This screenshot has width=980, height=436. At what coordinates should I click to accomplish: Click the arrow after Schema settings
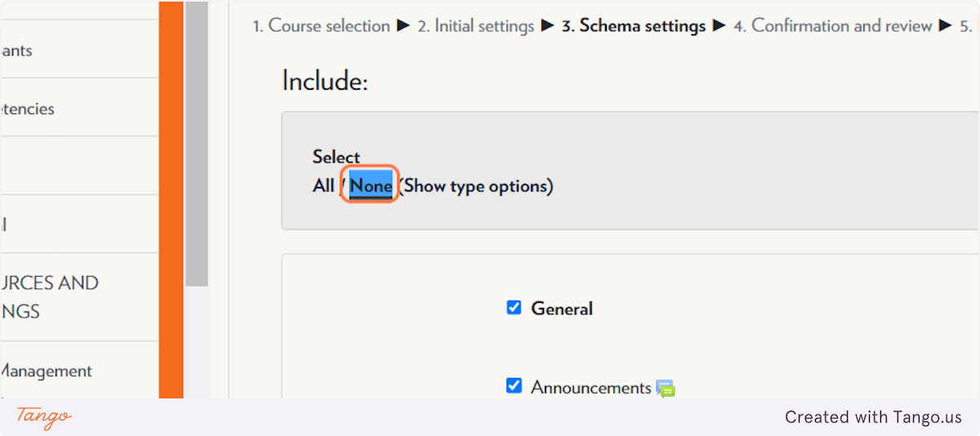[x=719, y=25]
